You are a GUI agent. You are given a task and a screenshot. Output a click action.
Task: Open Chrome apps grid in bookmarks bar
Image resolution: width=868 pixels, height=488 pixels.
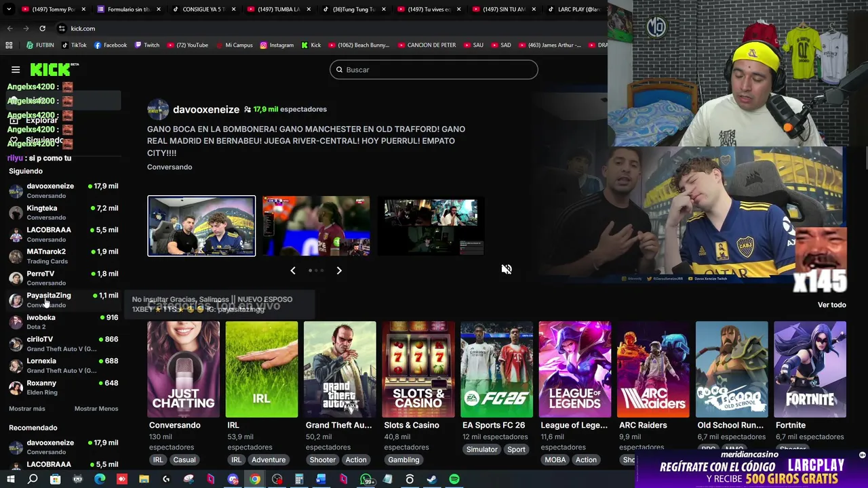pyautogui.click(x=9, y=45)
